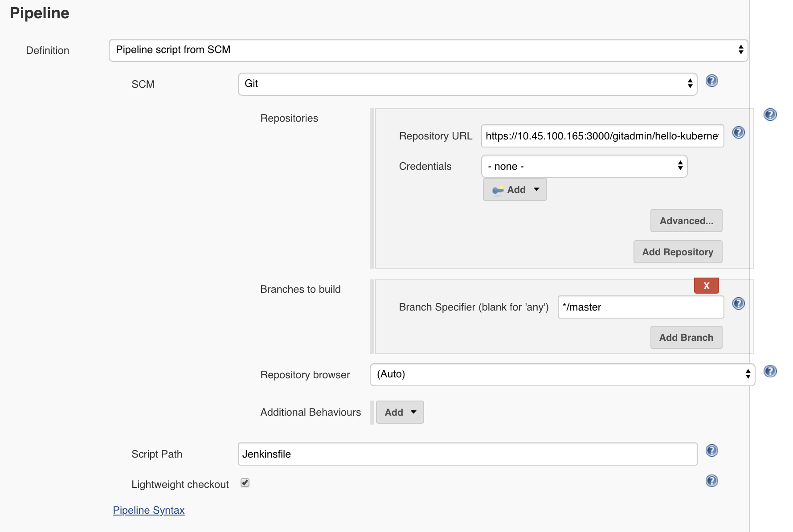Click the SCM label
The width and height of the screenshot is (793, 532).
pyautogui.click(x=143, y=84)
